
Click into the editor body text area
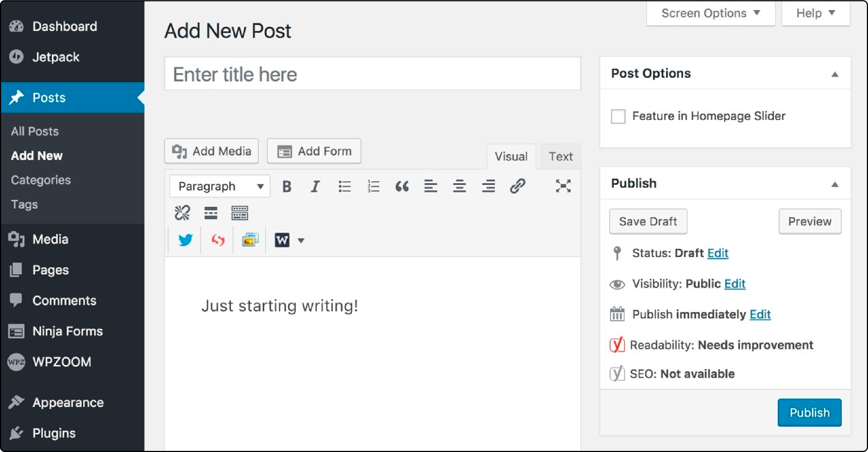pos(372,354)
